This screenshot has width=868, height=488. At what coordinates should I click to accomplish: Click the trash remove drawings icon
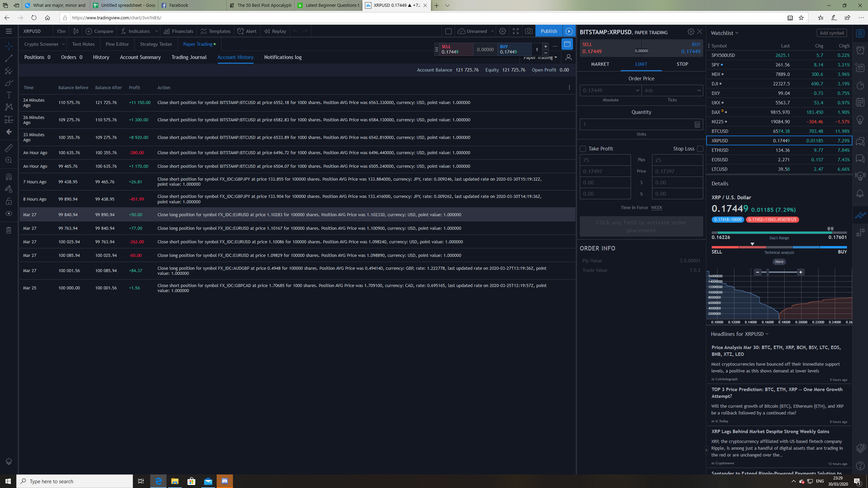(x=9, y=230)
